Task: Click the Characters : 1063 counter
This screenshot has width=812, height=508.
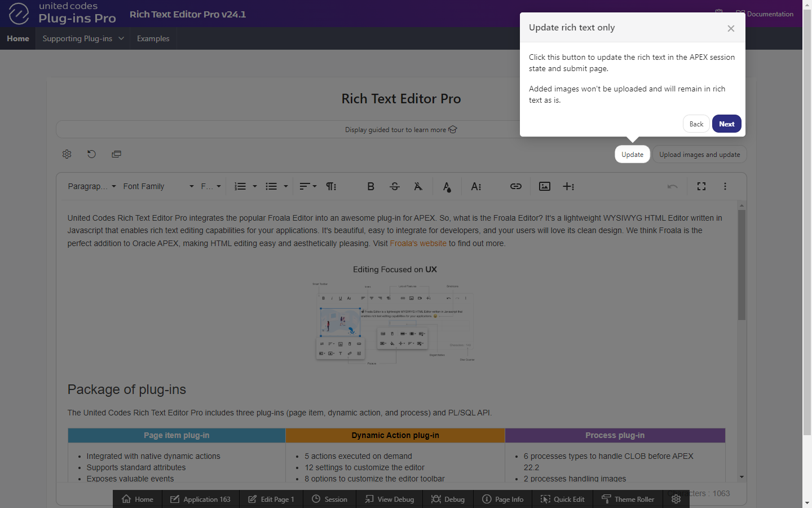Action: (698, 493)
